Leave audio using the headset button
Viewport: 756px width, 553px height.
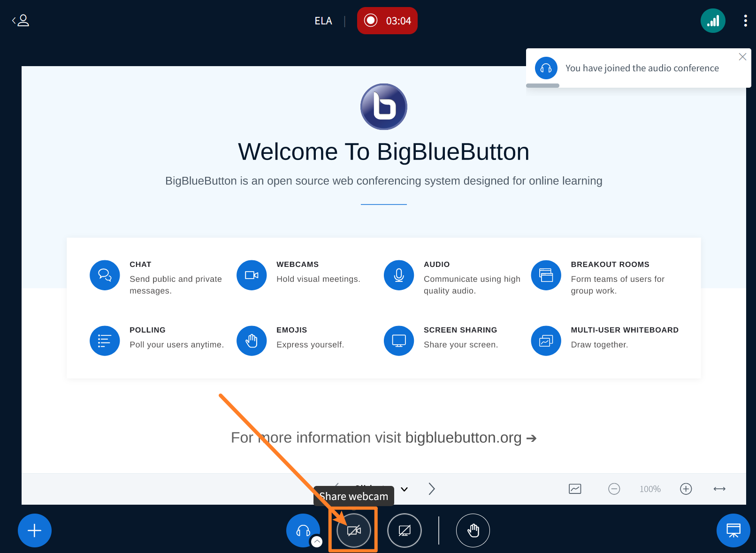coord(303,530)
